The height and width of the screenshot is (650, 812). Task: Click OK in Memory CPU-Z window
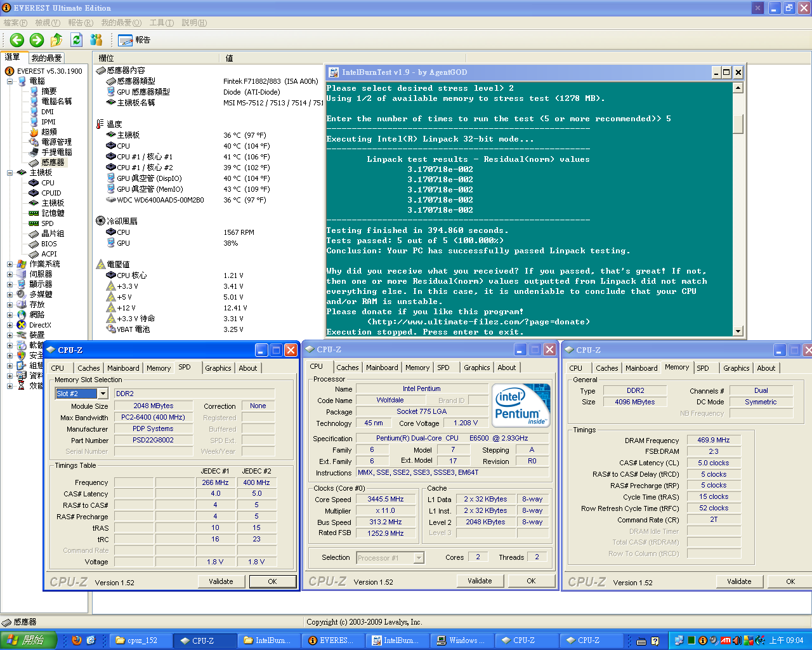(x=790, y=581)
